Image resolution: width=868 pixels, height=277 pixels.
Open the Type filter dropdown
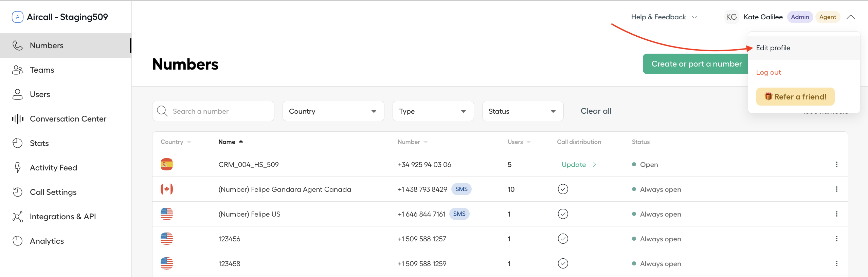pos(433,111)
